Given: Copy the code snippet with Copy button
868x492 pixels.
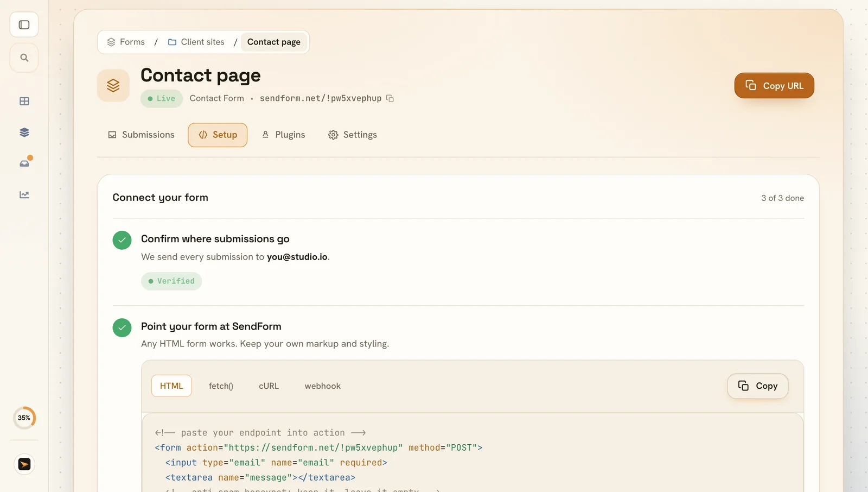Looking at the screenshot, I should pos(758,386).
